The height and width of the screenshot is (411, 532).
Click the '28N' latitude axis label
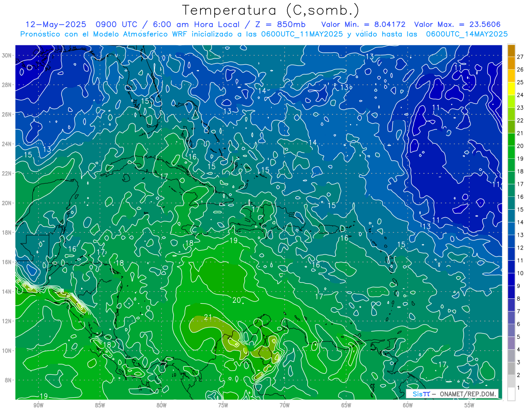coord(8,85)
